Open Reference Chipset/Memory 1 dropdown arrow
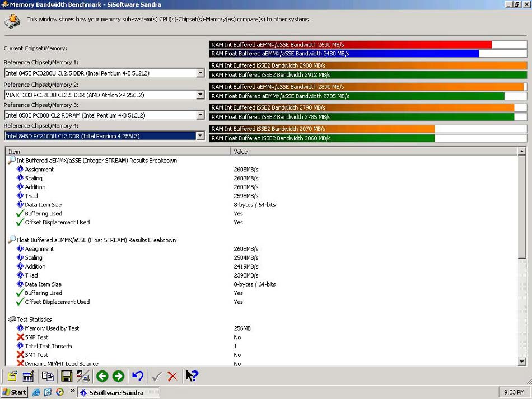 (200, 73)
